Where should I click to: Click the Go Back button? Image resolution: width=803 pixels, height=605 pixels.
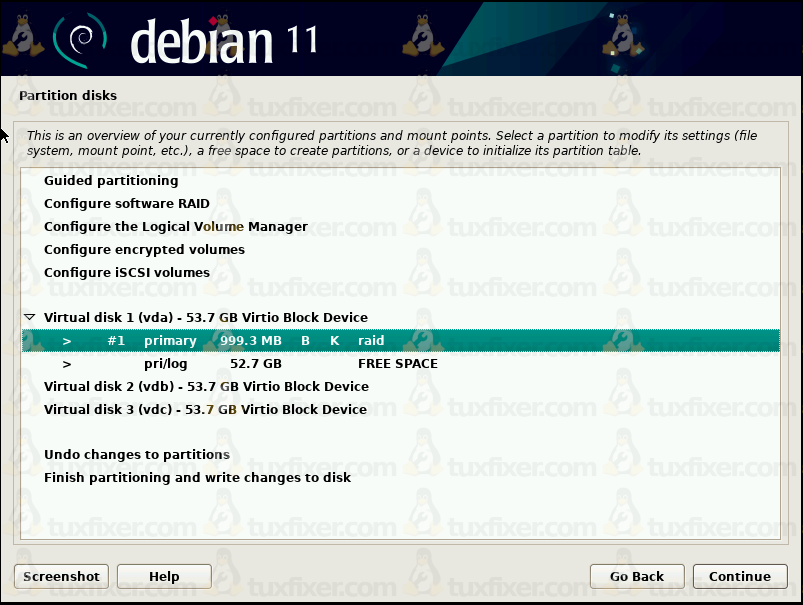click(x=637, y=576)
